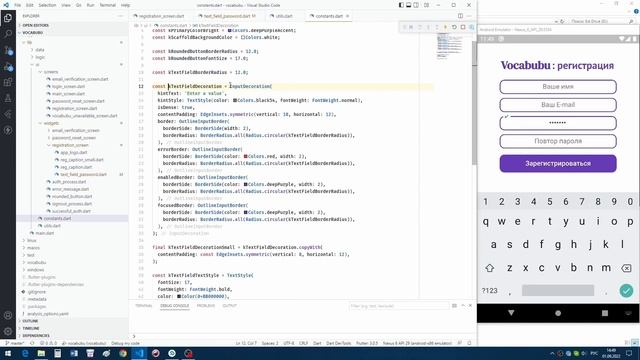Maximize the bottom panel with chevron

[x=463, y=305]
